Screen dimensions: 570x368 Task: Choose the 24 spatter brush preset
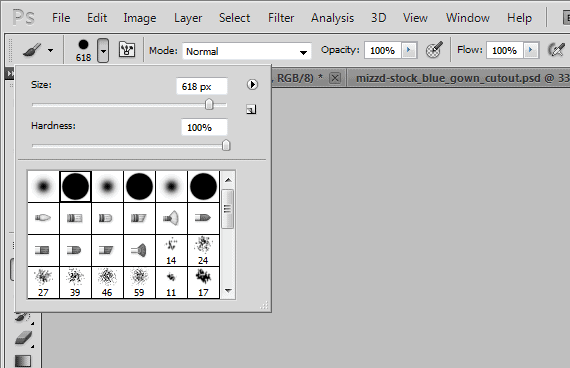coord(203,251)
